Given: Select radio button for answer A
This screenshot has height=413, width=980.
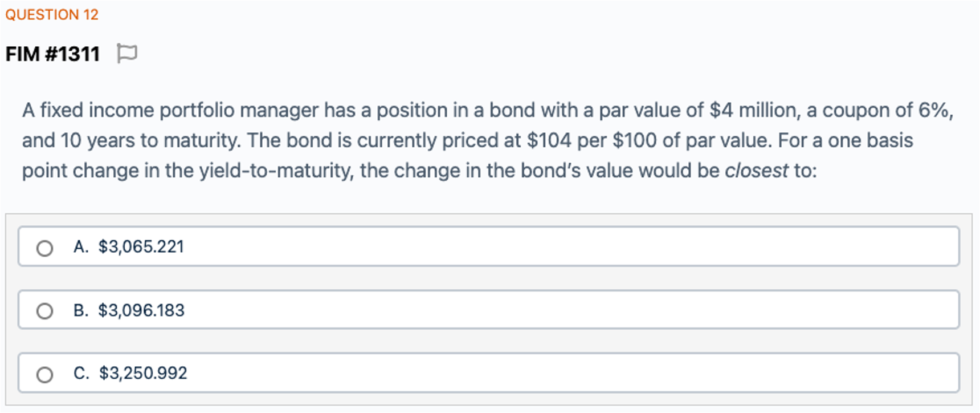Looking at the screenshot, I should (x=44, y=248).
